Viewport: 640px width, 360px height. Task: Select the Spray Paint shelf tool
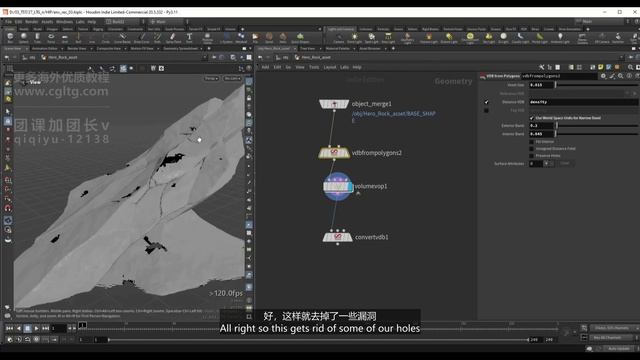point(173,38)
